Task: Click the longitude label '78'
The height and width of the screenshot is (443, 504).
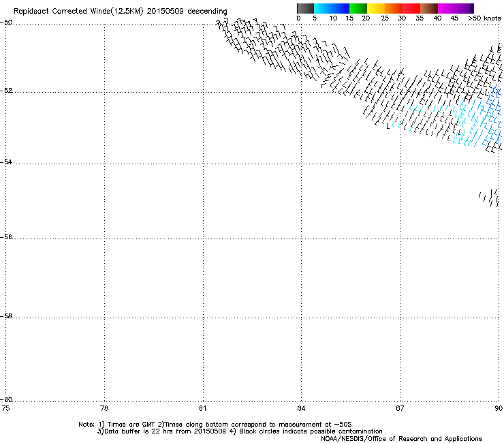Action: pyautogui.click(x=104, y=408)
